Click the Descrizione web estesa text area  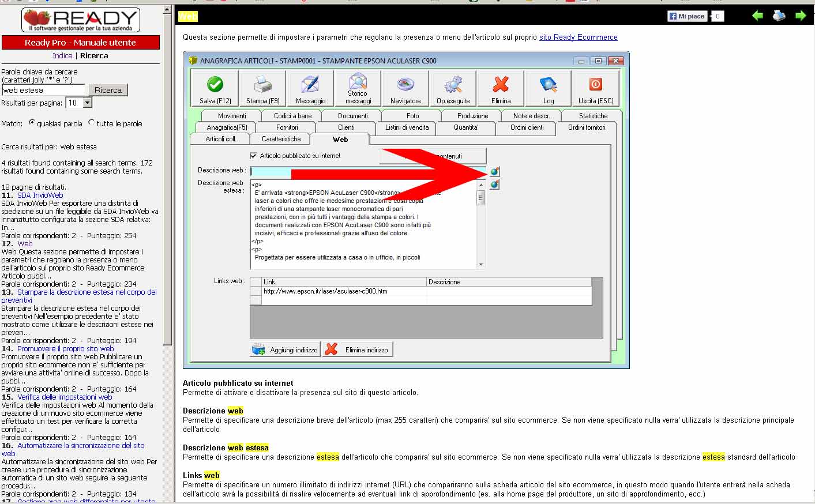[363, 224]
